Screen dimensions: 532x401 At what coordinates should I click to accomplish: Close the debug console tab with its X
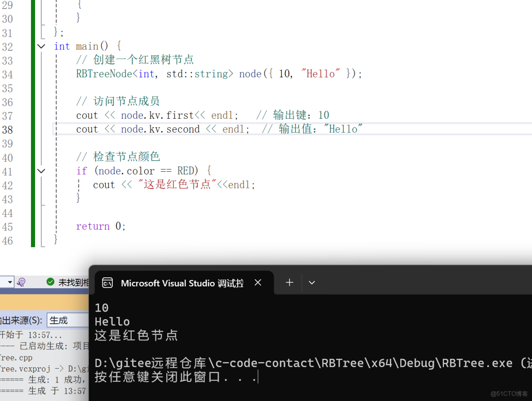257,283
